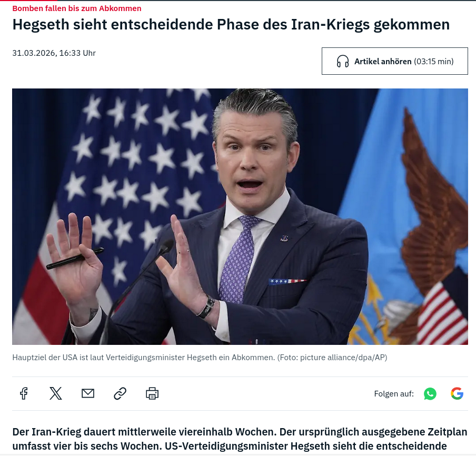Start 'Artikel anhören' audio playback
476x456 pixels.
[394, 61]
